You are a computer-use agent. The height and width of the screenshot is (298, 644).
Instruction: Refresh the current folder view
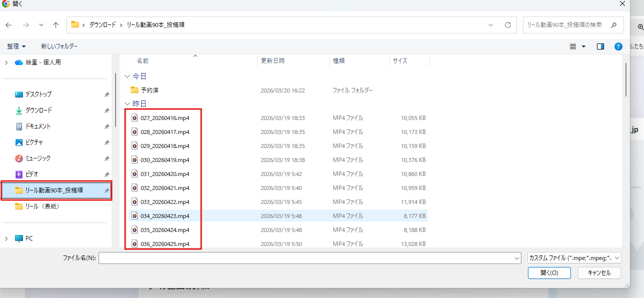click(x=507, y=24)
